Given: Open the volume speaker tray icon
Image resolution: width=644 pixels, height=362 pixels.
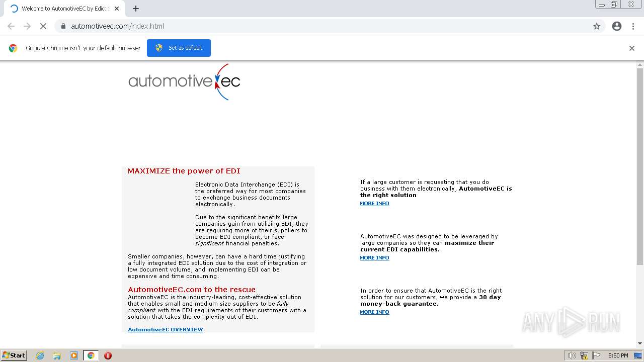Looking at the screenshot, I should (572, 355).
